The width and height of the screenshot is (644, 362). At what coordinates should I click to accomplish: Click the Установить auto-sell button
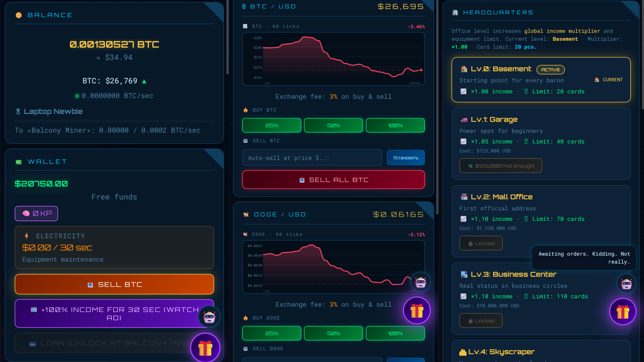406,158
